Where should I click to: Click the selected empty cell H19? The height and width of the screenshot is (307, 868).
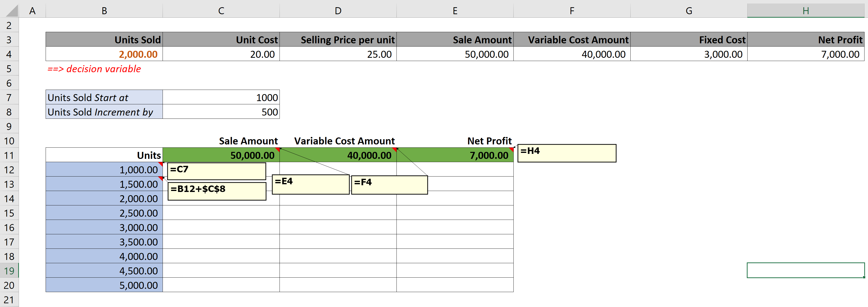(806, 270)
